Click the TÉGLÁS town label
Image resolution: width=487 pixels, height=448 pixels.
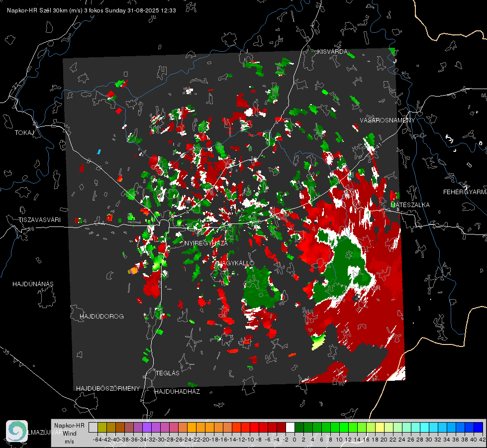click(x=168, y=373)
